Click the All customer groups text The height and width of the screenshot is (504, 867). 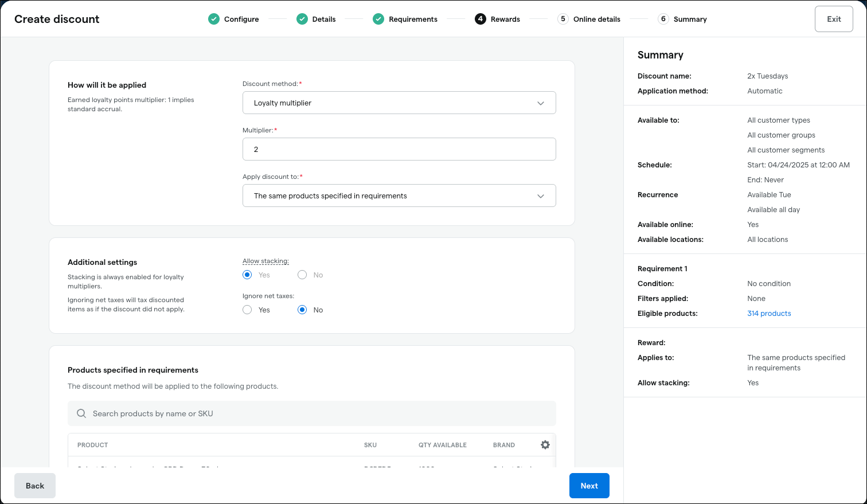click(781, 135)
